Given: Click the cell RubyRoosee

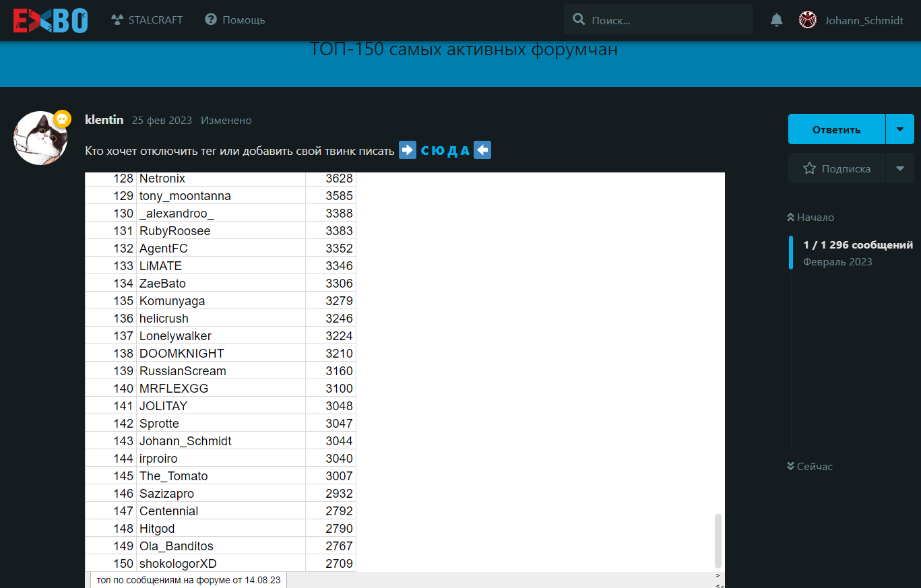Looking at the screenshot, I should 221,231.
